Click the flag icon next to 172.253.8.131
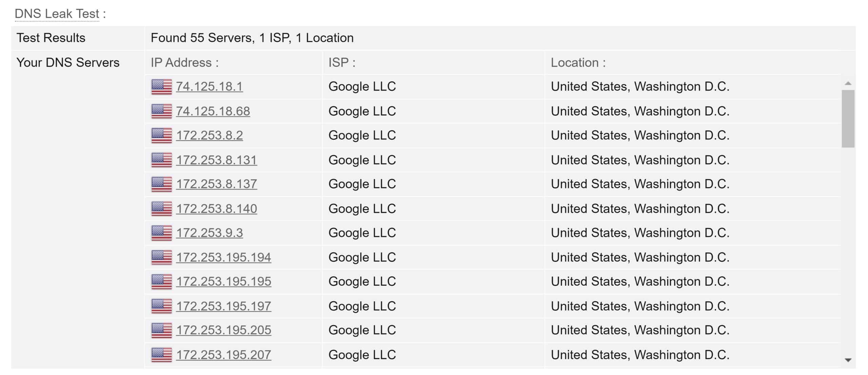 click(161, 160)
